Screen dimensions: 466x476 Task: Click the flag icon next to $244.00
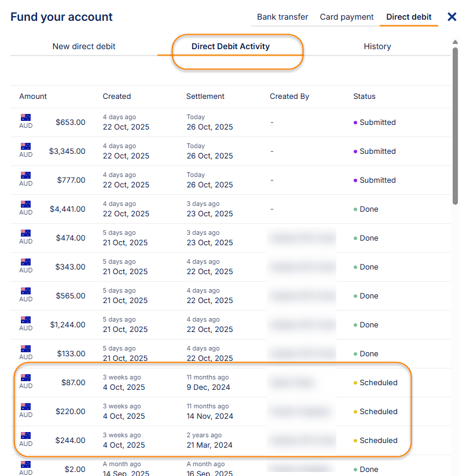pos(25,436)
